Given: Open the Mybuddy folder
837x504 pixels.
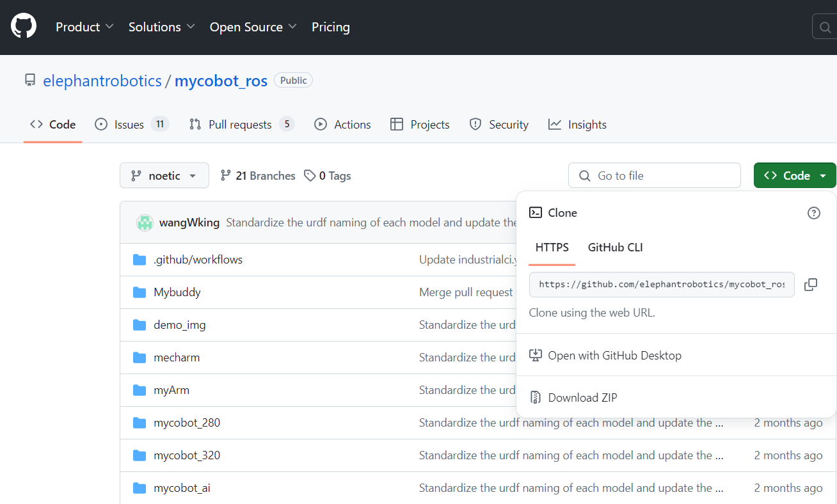Looking at the screenshot, I should 177,292.
